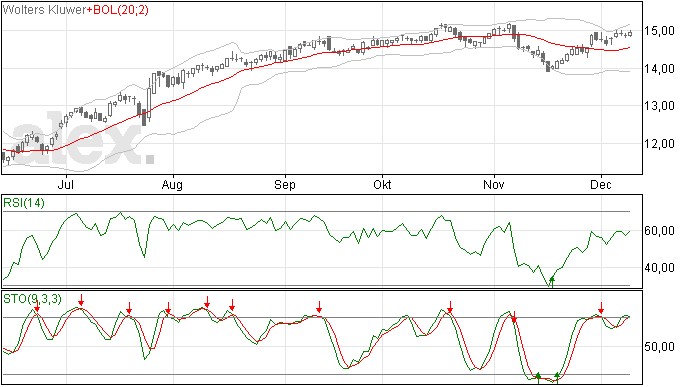The height and width of the screenshot is (387, 690).
Task: Select the 60,00 RSI axis value
Action: coord(659,231)
